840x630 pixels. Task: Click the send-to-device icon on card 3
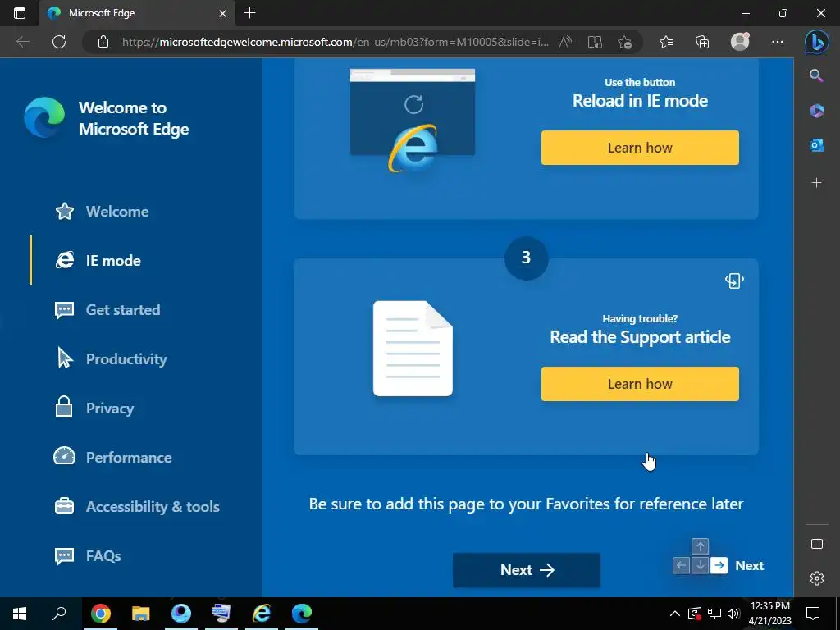click(x=734, y=281)
